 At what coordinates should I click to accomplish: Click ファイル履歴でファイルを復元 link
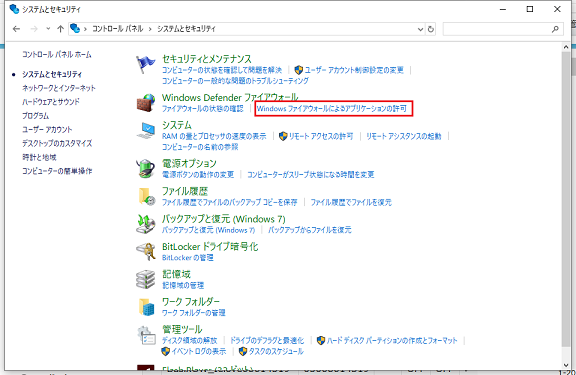click(x=351, y=202)
